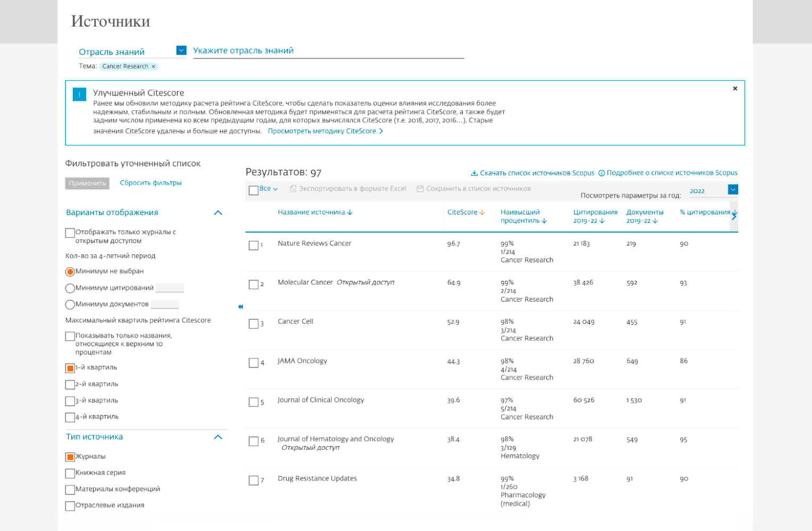Open Journal of Hematology and Oncology source
The height and width of the screenshot is (531, 812).
tap(336, 439)
